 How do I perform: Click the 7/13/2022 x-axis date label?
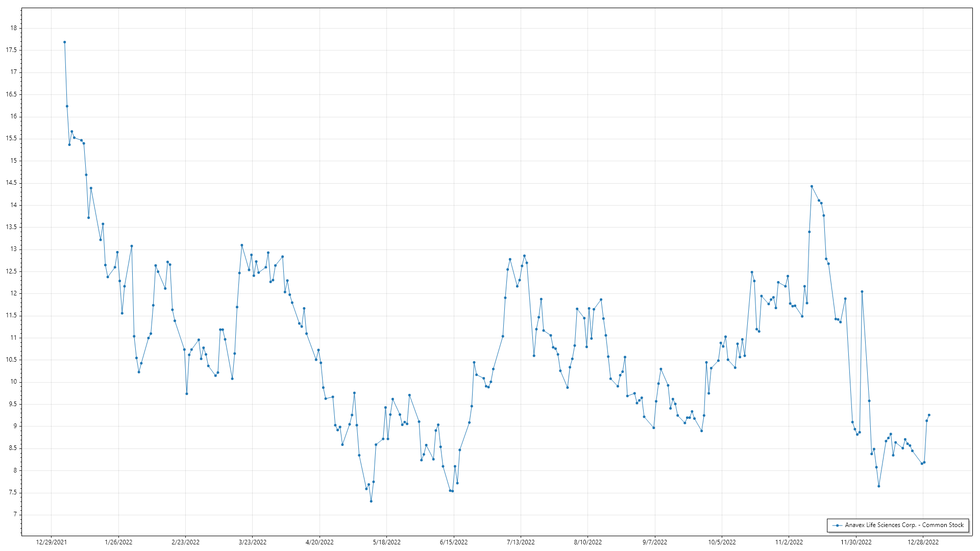(521, 542)
